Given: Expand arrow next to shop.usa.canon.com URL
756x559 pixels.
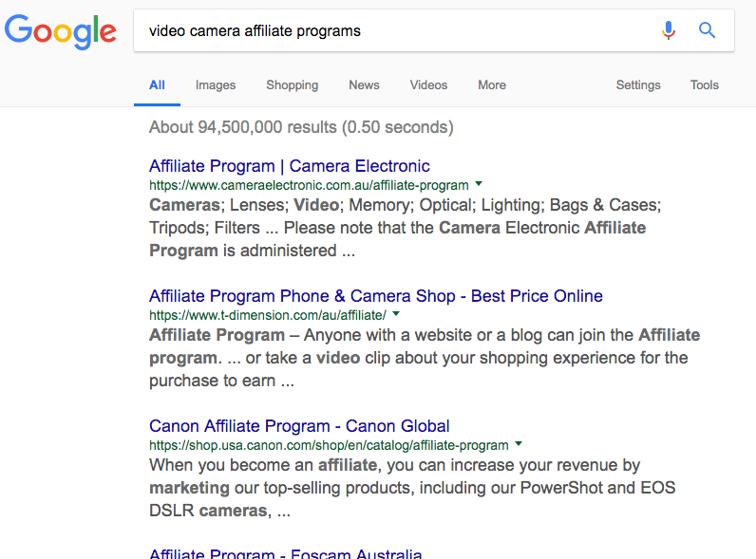Looking at the screenshot, I should coord(519,444).
